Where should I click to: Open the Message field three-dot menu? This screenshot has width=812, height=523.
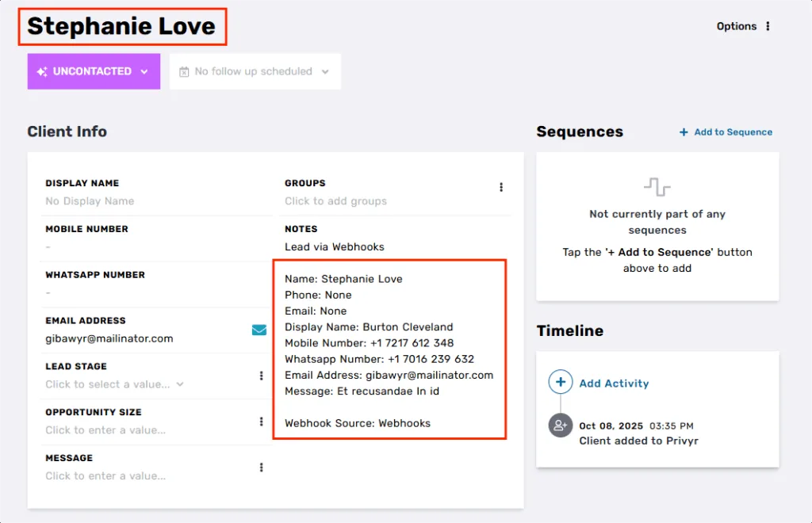[261, 468]
